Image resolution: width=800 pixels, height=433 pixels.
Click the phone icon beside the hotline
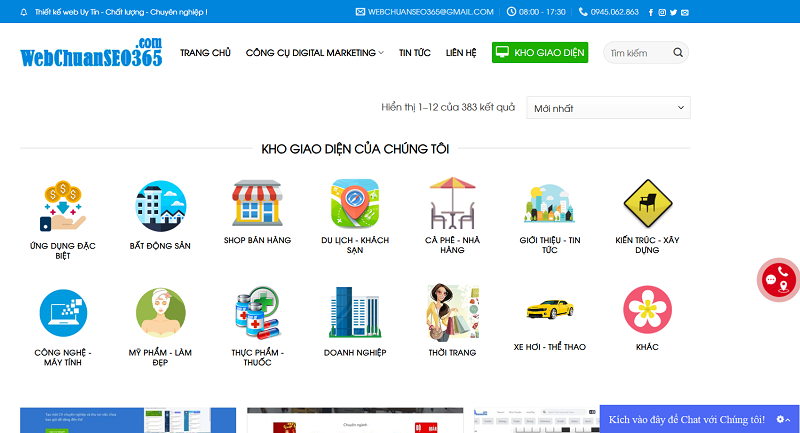[583, 12]
